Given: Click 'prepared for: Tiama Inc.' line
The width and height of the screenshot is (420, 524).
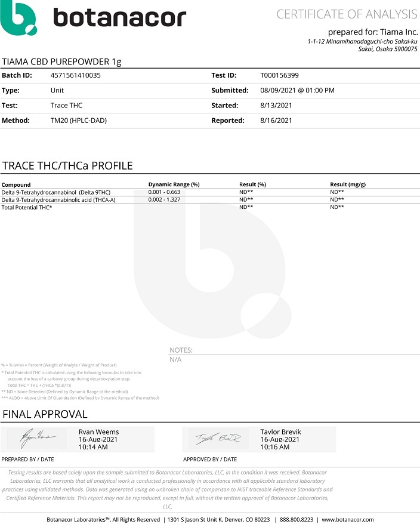Looking at the screenshot, I should [x=373, y=32].
